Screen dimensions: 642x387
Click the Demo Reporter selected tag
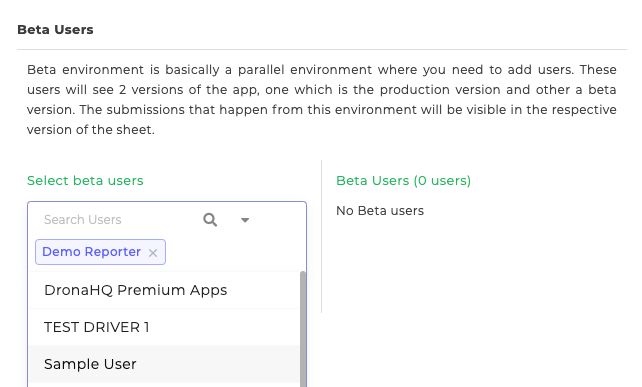100,252
